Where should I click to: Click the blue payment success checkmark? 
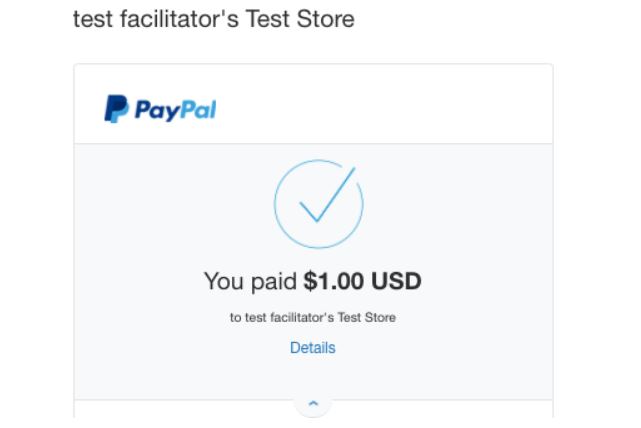coord(327,195)
